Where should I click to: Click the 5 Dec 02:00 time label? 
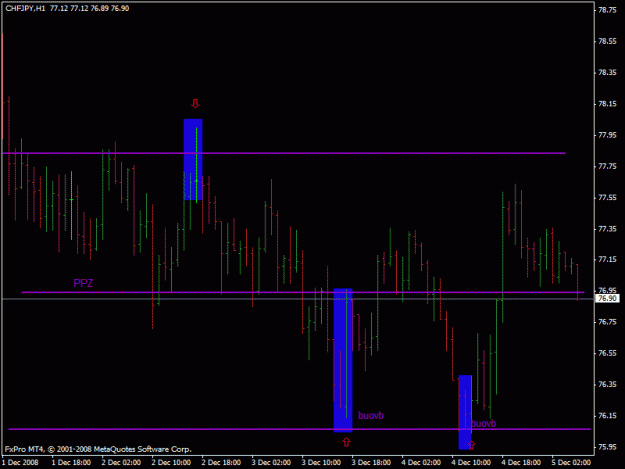[x=571, y=463]
